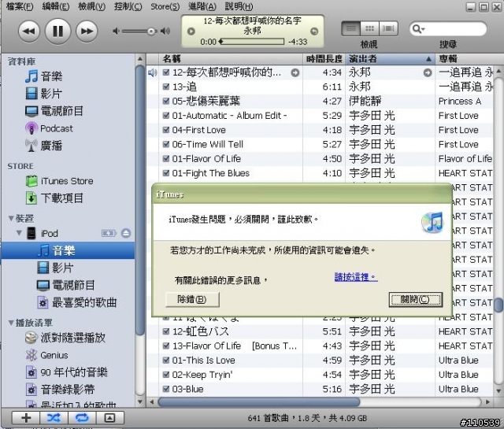Select 影片 under the iPod device
Screen dimensions: 504x429
(x=63, y=268)
